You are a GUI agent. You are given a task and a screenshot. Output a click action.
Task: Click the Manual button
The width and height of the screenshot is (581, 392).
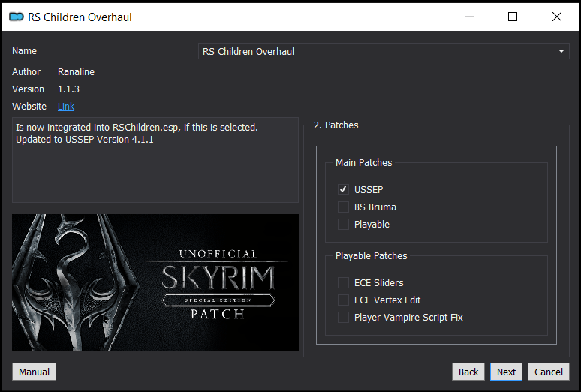(x=34, y=372)
